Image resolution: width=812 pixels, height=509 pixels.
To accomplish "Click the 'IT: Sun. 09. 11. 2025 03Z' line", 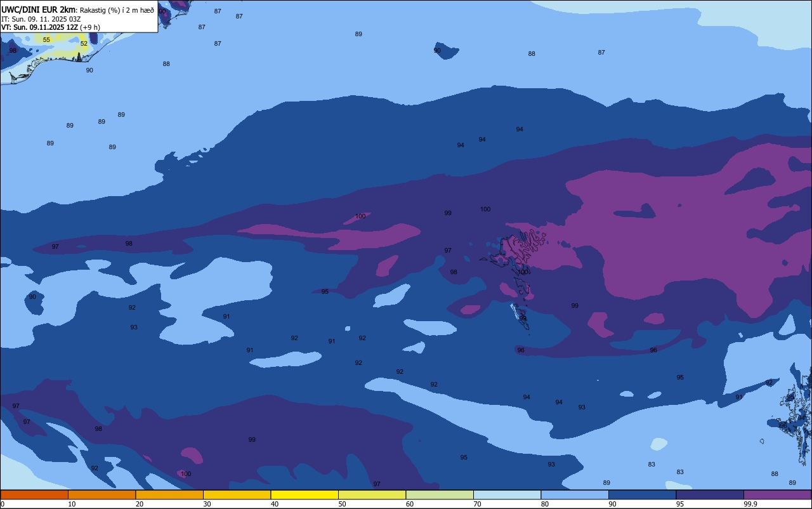I will (41, 19).
